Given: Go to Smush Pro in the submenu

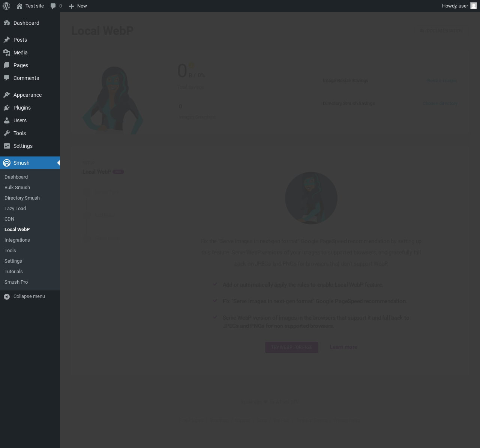Looking at the screenshot, I should (16, 282).
